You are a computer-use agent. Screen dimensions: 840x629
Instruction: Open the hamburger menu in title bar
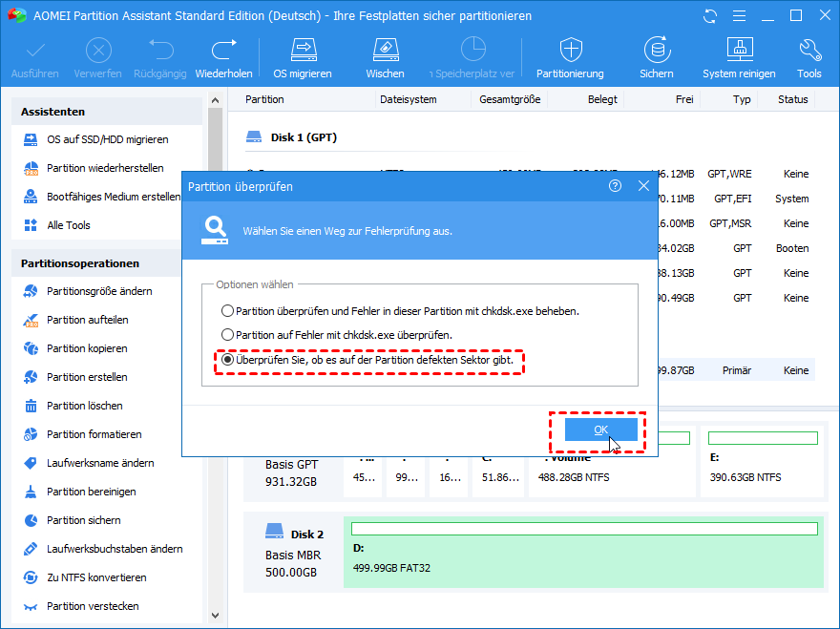click(x=739, y=16)
